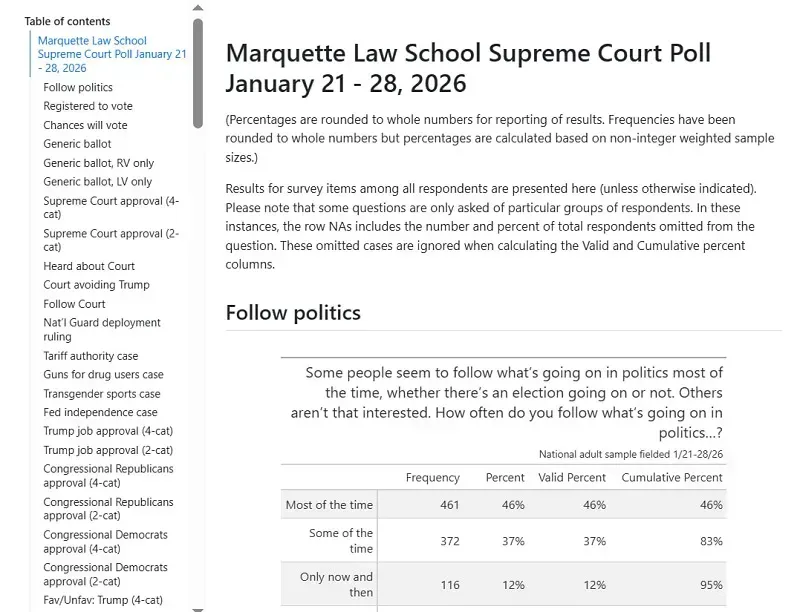Open the Marquette Law School Poll contents link
This screenshot has width=800, height=612.
click(111, 55)
